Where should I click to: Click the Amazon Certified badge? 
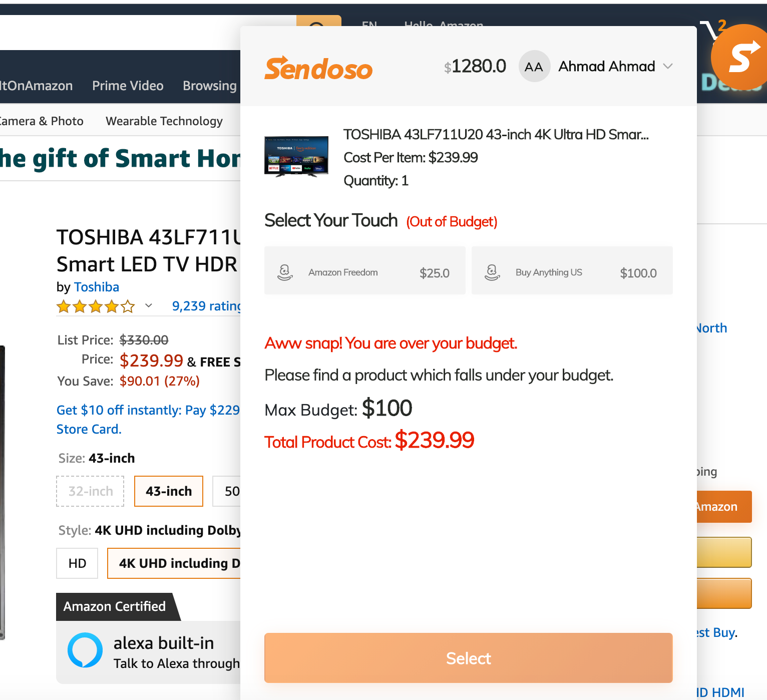114,606
